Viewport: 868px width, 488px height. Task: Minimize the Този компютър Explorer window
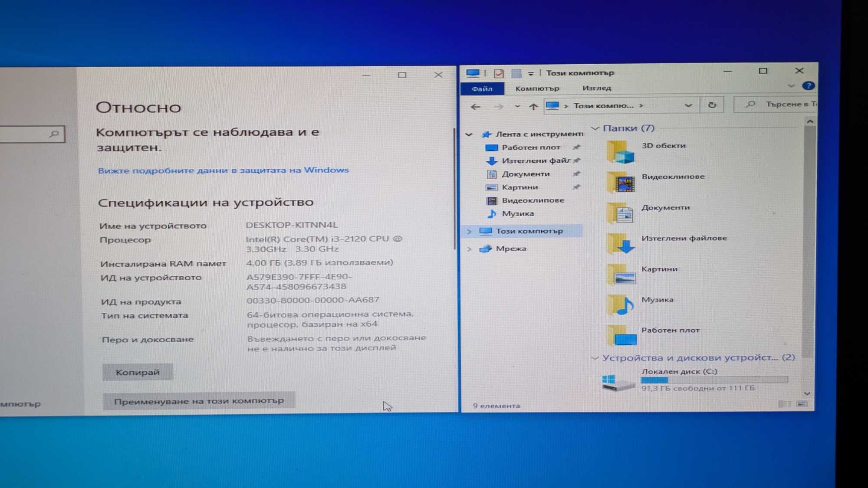[728, 71]
